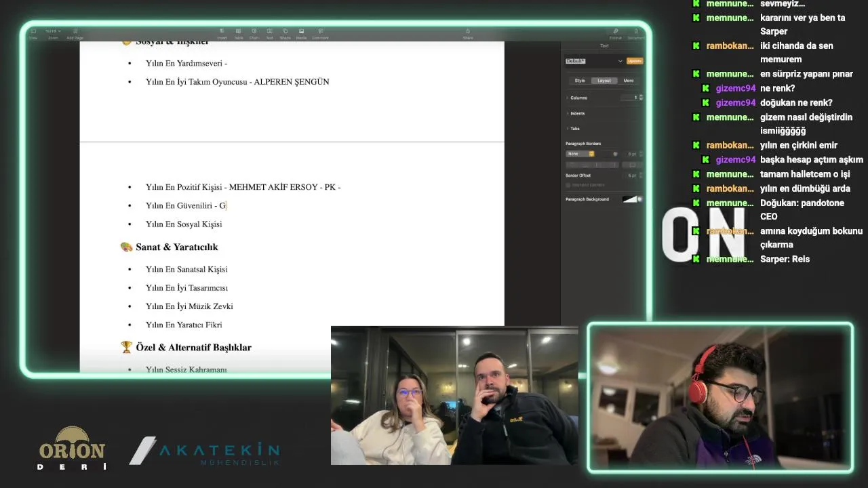Image resolution: width=868 pixels, height=488 pixels.
Task: Click the trophy emoji beside 'Özel'
Action: coord(126,347)
